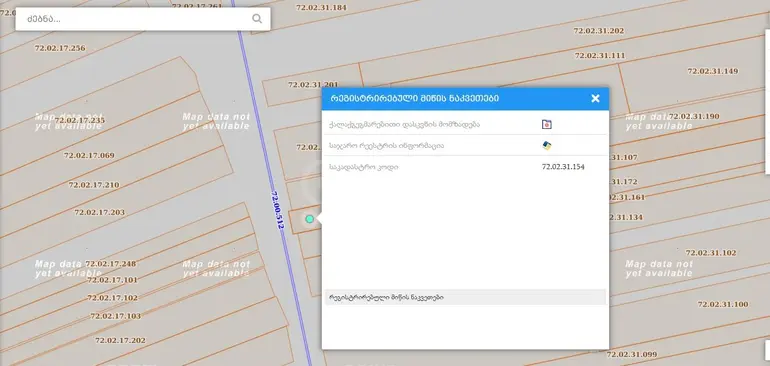Viewport: 770px width, 366px height.
Task: Click parcel label 72.02.17.210
Action: pos(94,185)
